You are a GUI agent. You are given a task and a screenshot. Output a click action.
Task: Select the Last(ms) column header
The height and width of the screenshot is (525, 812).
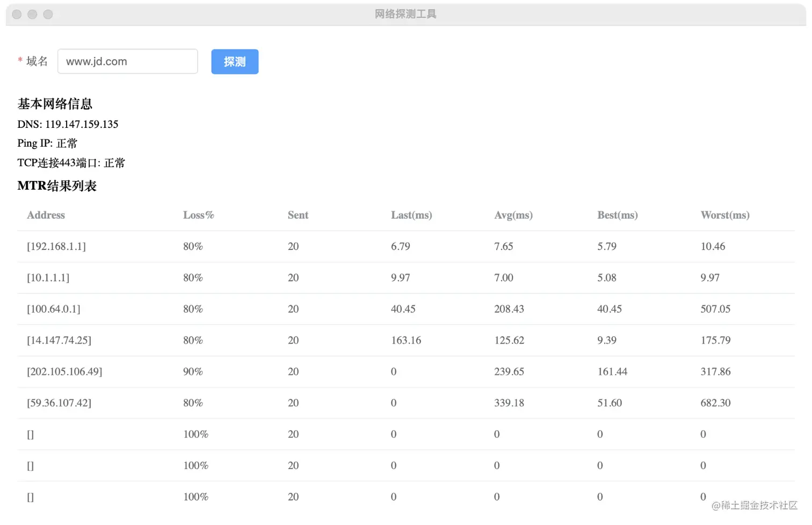pos(411,215)
